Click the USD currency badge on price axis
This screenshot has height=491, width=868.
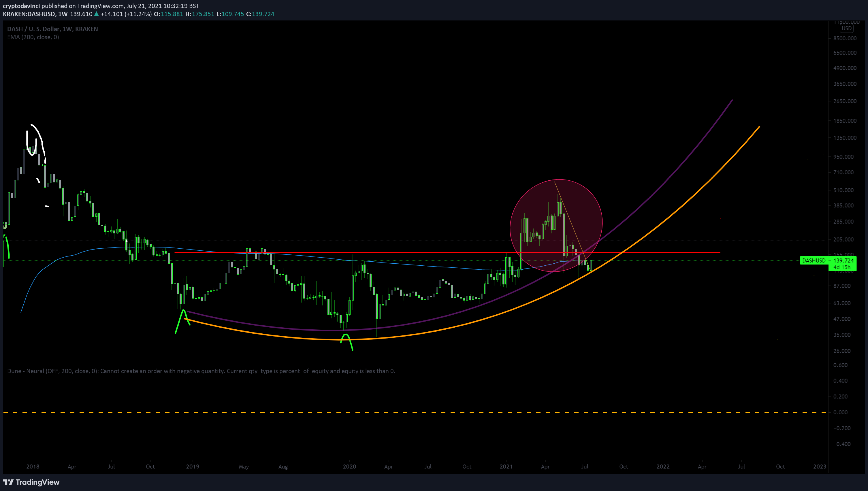tap(846, 28)
